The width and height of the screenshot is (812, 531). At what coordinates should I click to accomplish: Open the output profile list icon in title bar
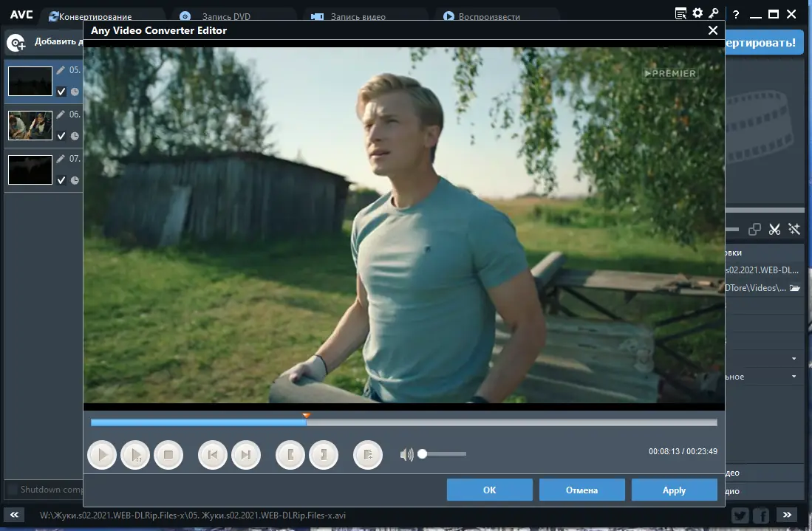tap(680, 14)
